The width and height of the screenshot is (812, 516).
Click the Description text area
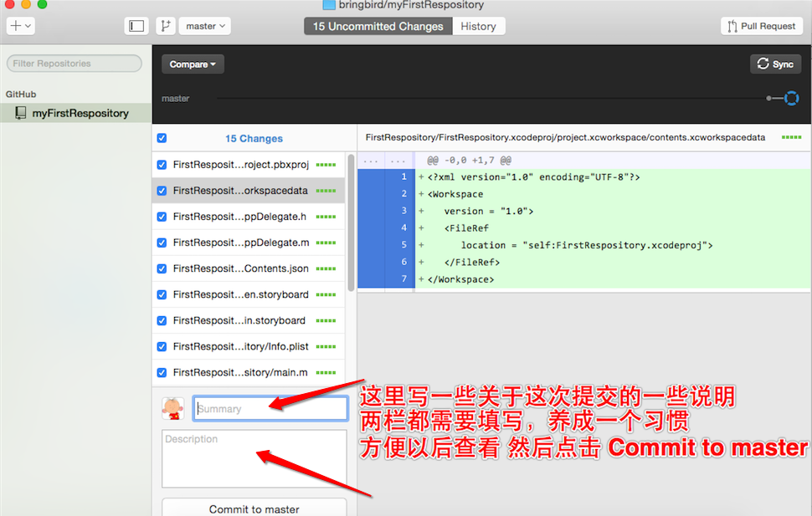pos(254,458)
